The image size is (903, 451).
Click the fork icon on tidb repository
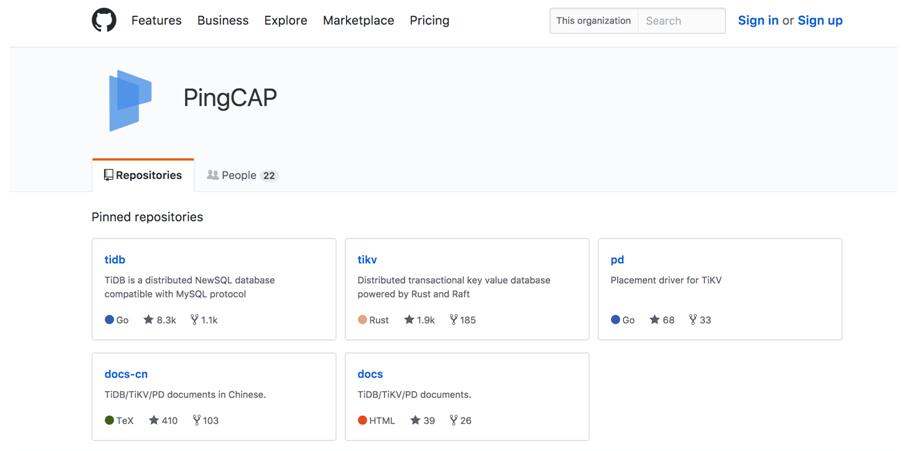[x=194, y=320]
